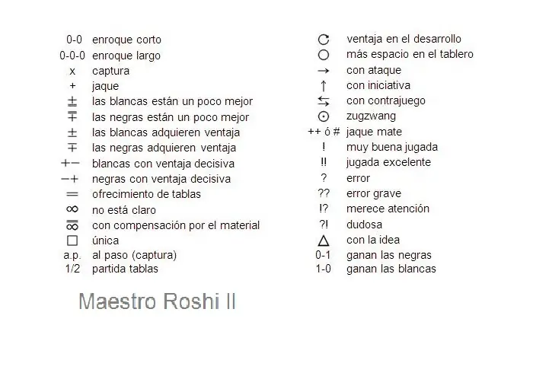
Task: Select 'blancas con ventaja decisiva' text
Action: [163, 164]
